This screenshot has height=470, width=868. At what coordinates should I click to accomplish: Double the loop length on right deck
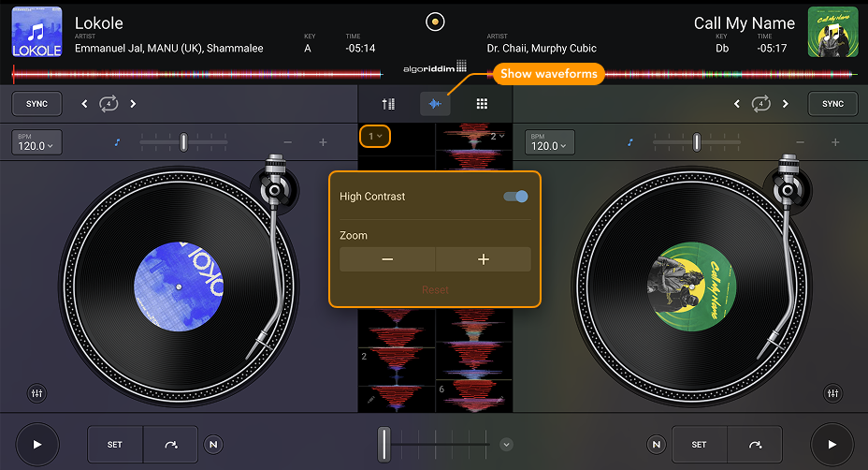[785, 104]
